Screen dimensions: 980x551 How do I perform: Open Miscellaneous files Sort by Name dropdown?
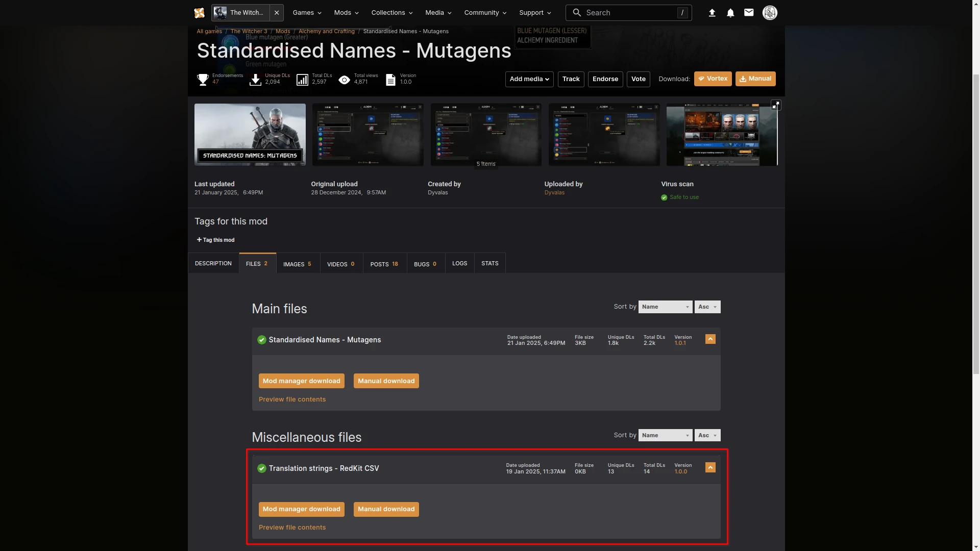(665, 435)
